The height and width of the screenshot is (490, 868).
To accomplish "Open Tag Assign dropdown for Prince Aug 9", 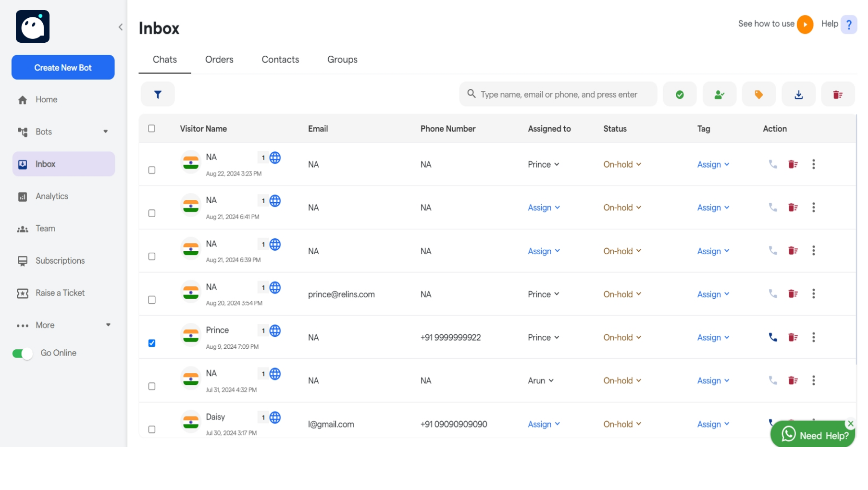I will pyautogui.click(x=713, y=337).
